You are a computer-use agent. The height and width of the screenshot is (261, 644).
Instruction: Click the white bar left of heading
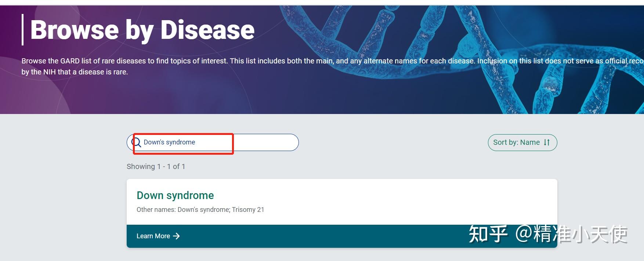23,30
